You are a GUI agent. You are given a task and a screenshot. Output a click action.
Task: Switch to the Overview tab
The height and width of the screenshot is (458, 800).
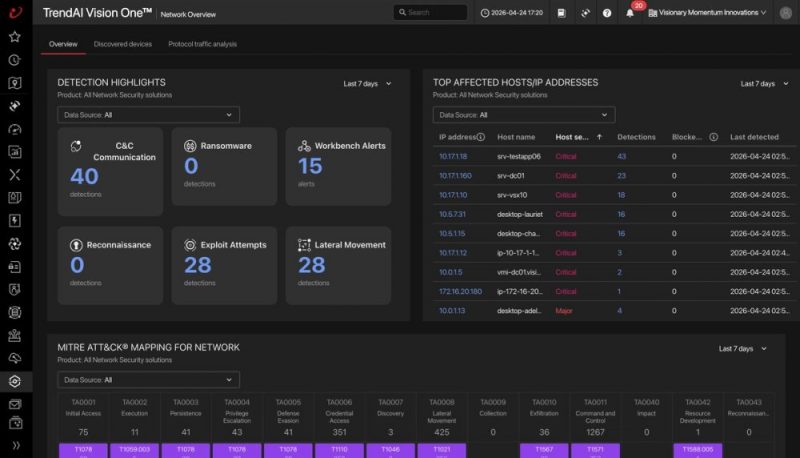pos(63,44)
